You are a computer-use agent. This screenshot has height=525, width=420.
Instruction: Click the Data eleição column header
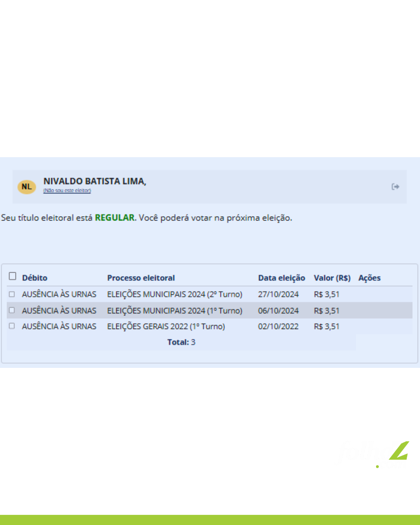point(281,278)
